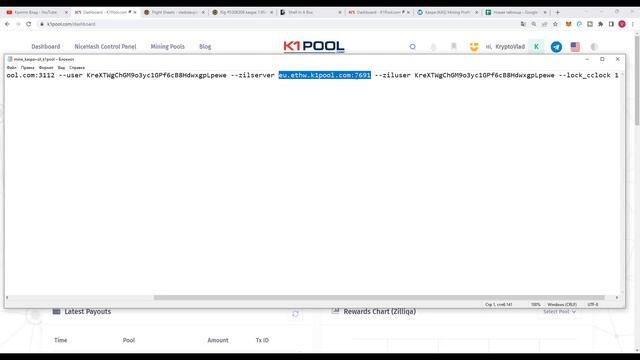Click the share page icon

pos(544,24)
